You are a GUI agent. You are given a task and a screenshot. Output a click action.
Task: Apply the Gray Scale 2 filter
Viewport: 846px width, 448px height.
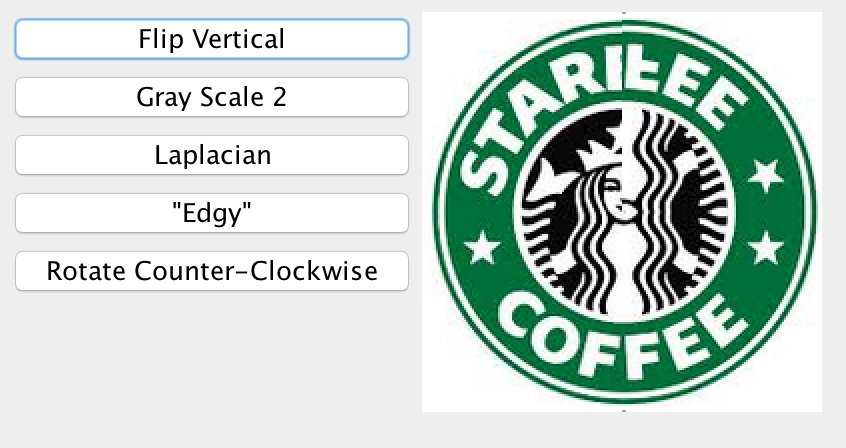212,97
